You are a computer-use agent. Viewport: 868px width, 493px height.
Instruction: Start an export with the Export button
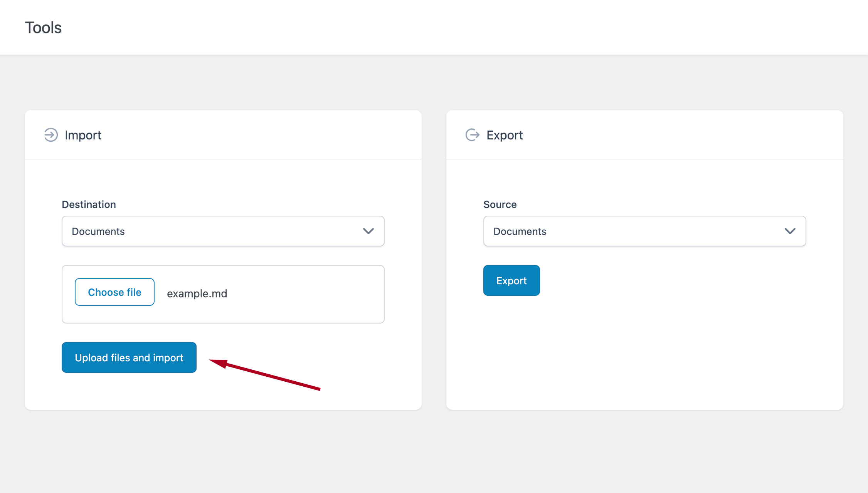point(511,280)
